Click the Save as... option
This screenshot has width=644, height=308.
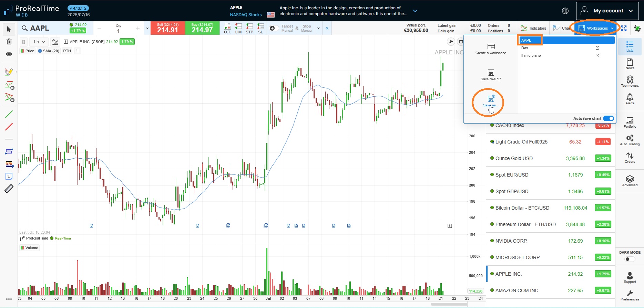pyautogui.click(x=491, y=101)
